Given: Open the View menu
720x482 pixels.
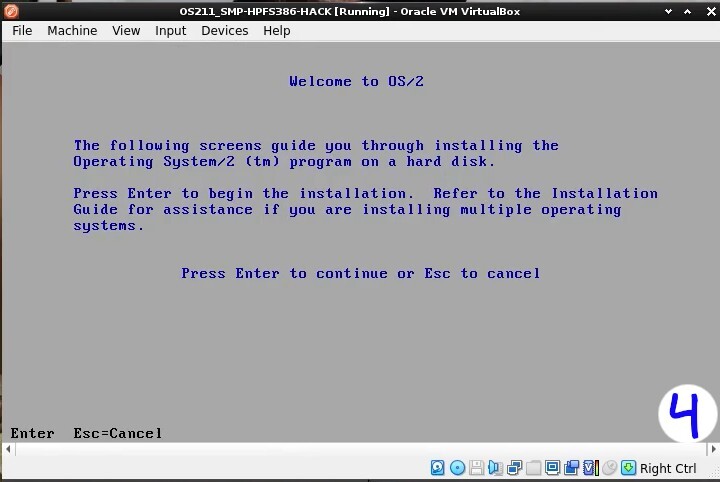Looking at the screenshot, I should click(x=126, y=31).
